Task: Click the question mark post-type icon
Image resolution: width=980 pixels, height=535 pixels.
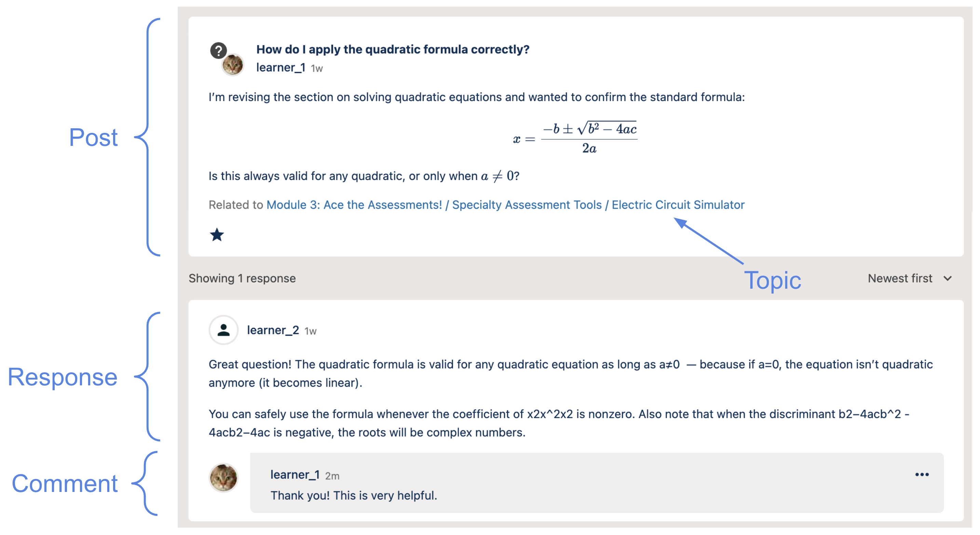Action: point(218,50)
